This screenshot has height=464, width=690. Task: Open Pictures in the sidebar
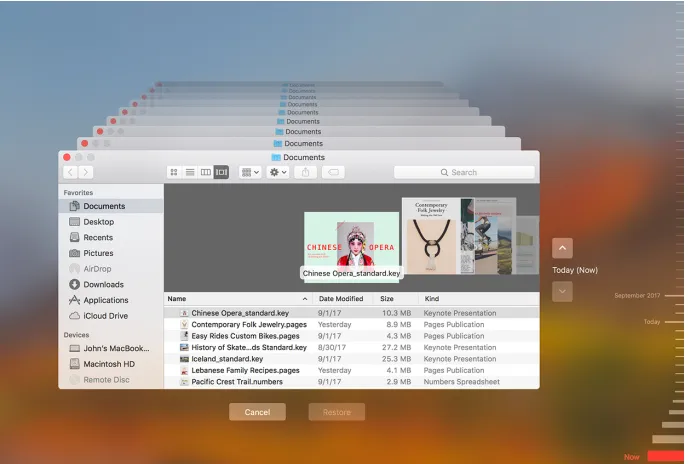click(111, 253)
